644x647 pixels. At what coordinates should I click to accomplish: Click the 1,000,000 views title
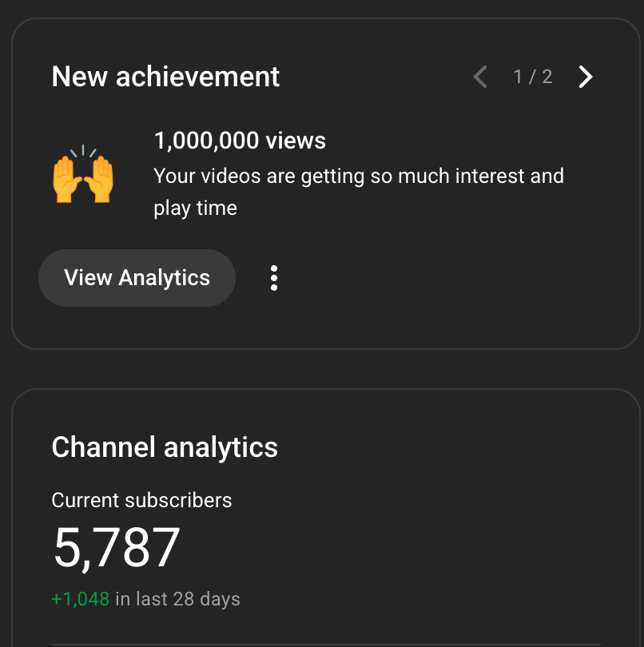click(x=240, y=141)
